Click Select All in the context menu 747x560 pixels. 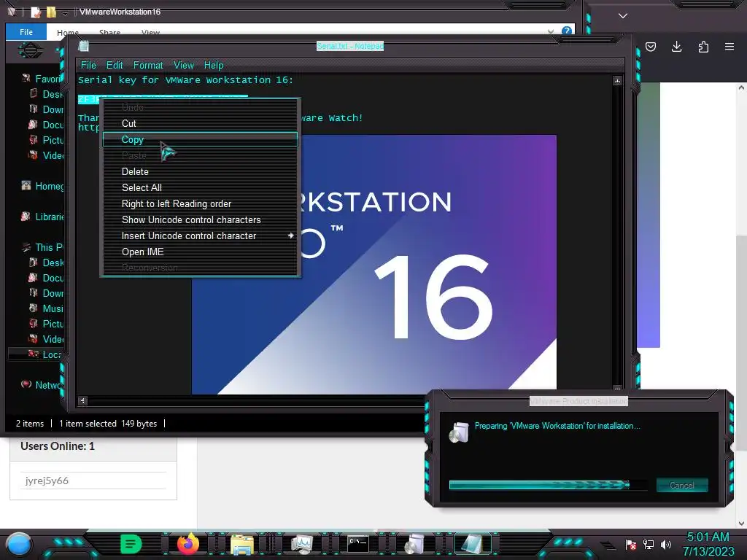point(200,187)
